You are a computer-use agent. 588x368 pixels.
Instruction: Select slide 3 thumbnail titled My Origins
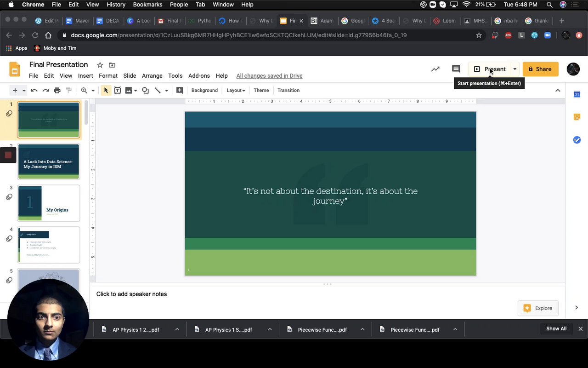click(49, 203)
